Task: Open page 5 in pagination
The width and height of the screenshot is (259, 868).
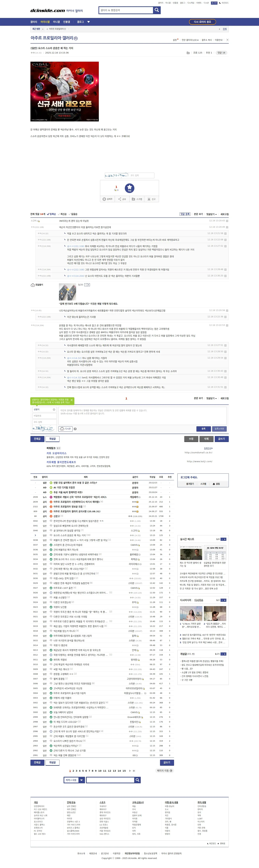Action: pyautogui.click(x=83, y=771)
